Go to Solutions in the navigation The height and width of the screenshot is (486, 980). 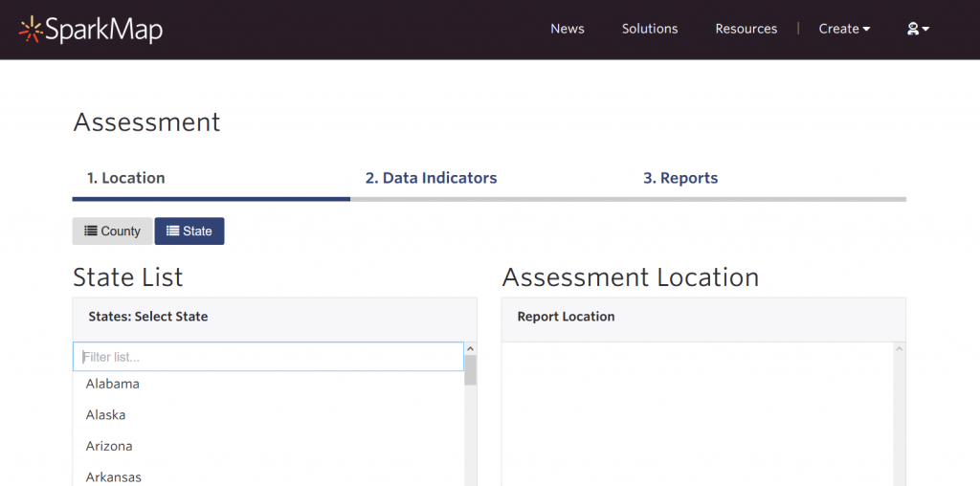click(x=650, y=29)
